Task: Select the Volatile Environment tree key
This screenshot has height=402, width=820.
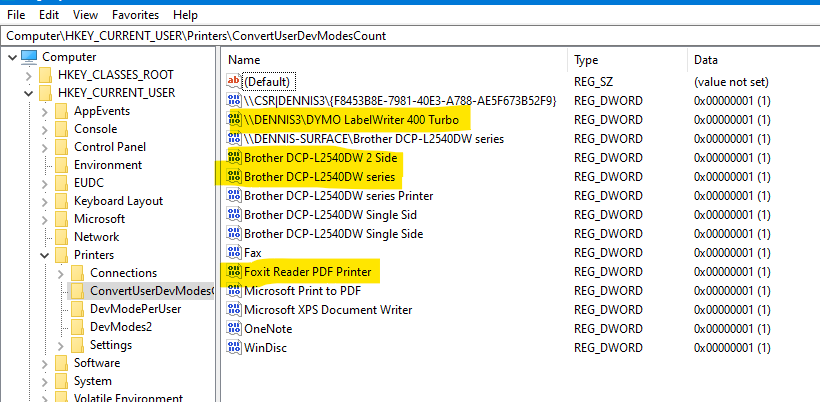Action: point(128,398)
